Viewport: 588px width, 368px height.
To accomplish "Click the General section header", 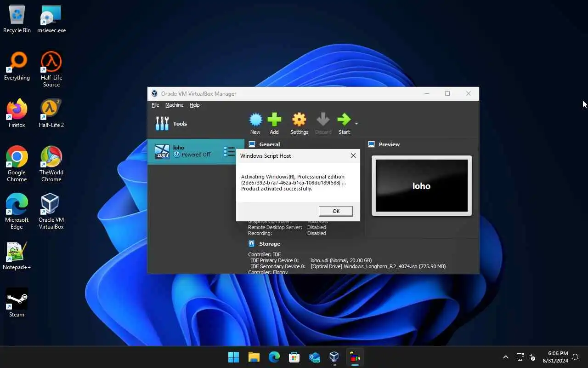I will point(269,144).
